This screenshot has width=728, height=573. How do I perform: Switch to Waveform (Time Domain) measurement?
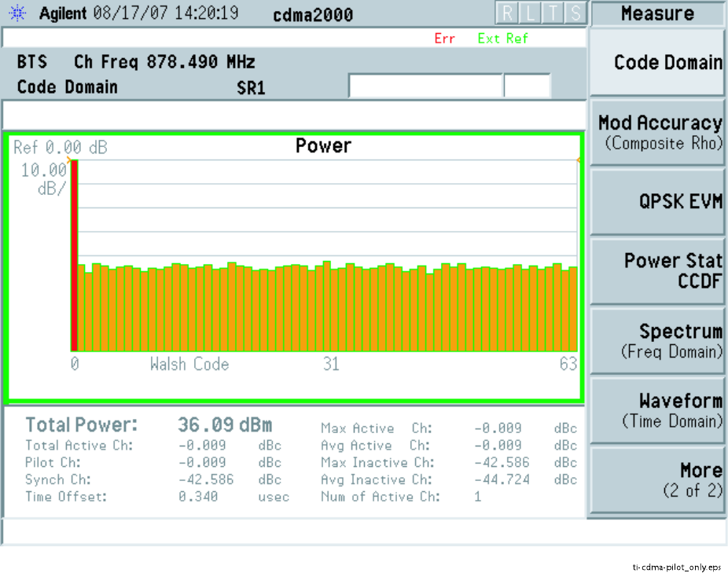coord(657,411)
